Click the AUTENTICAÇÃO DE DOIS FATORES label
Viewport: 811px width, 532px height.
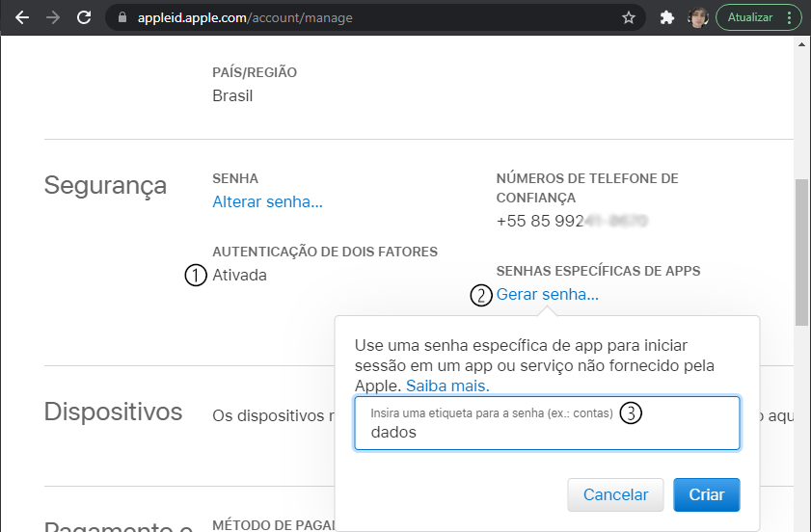[x=325, y=252]
